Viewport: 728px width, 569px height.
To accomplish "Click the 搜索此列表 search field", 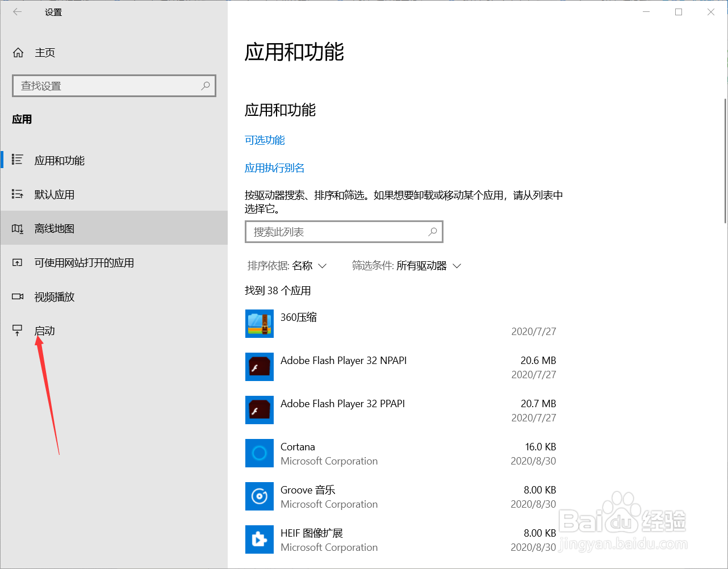I will click(x=344, y=232).
